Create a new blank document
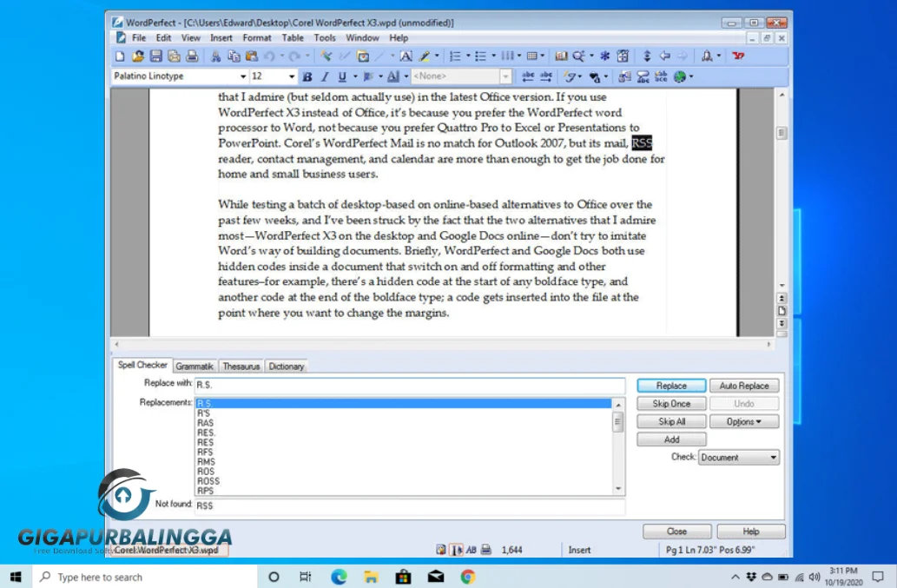897x588 pixels. pyautogui.click(x=120, y=56)
